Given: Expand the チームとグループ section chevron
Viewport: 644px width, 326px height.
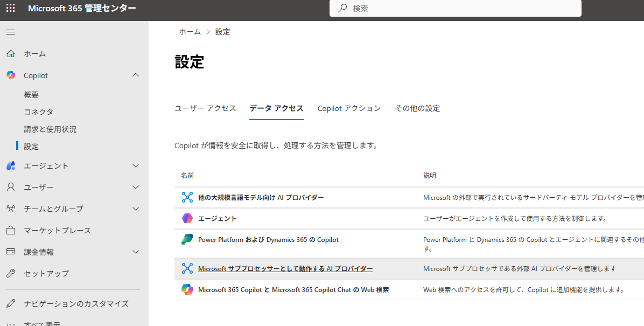Looking at the screenshot, I should tap(136, 209).
